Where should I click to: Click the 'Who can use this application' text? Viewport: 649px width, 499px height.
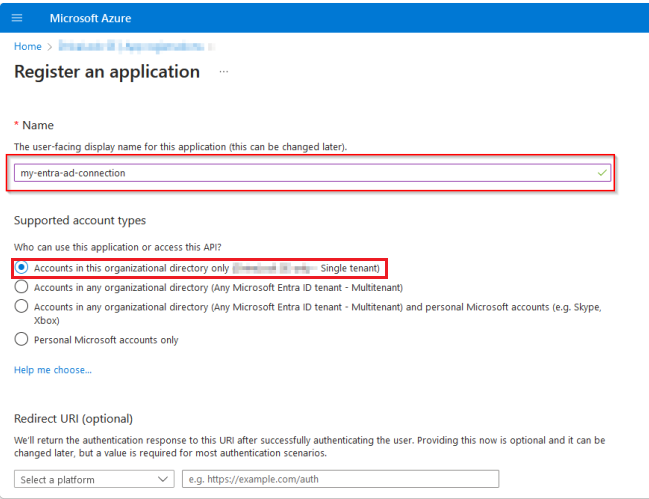coord(118,247)
